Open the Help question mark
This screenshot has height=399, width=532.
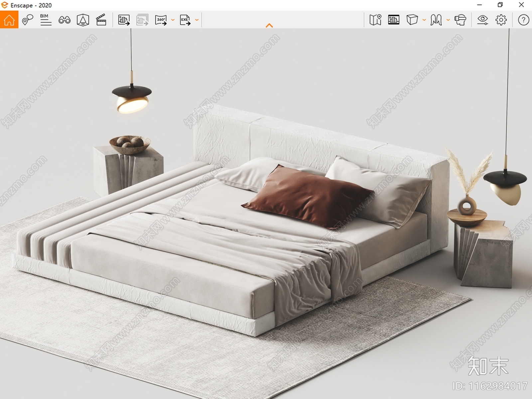coord(523,20)
